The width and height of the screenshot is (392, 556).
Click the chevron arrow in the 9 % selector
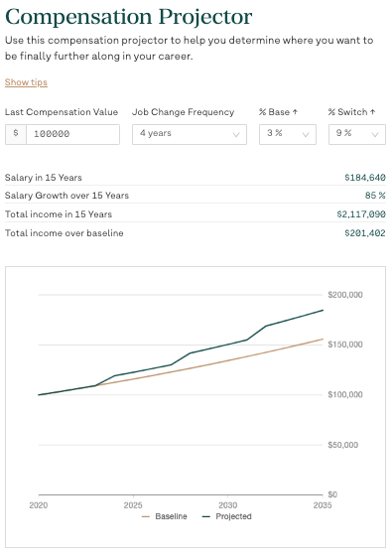(x=375, y=134)
